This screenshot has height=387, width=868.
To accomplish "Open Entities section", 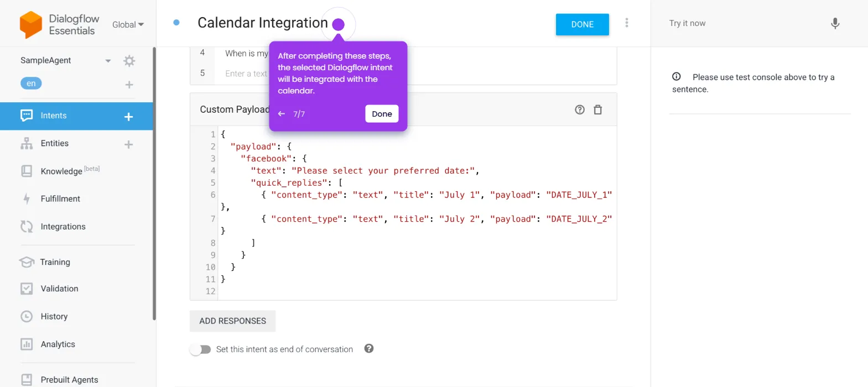I will (55, 143).
